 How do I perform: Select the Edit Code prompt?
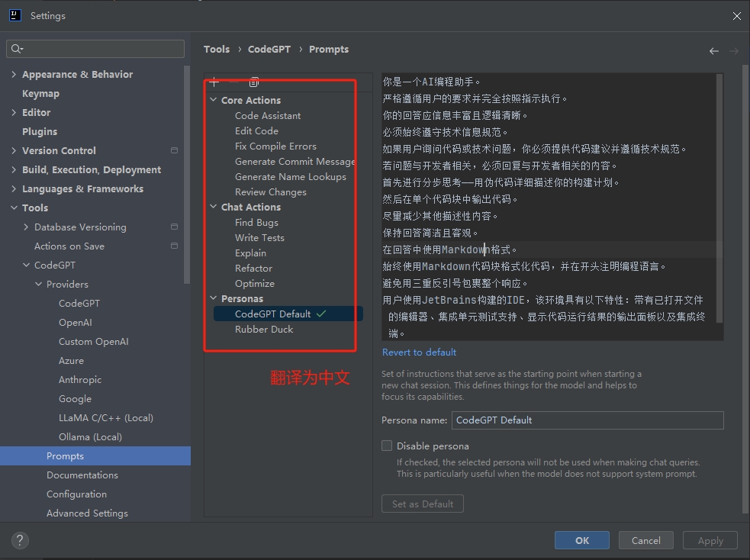pyautogui.click(x=256, y=131)
